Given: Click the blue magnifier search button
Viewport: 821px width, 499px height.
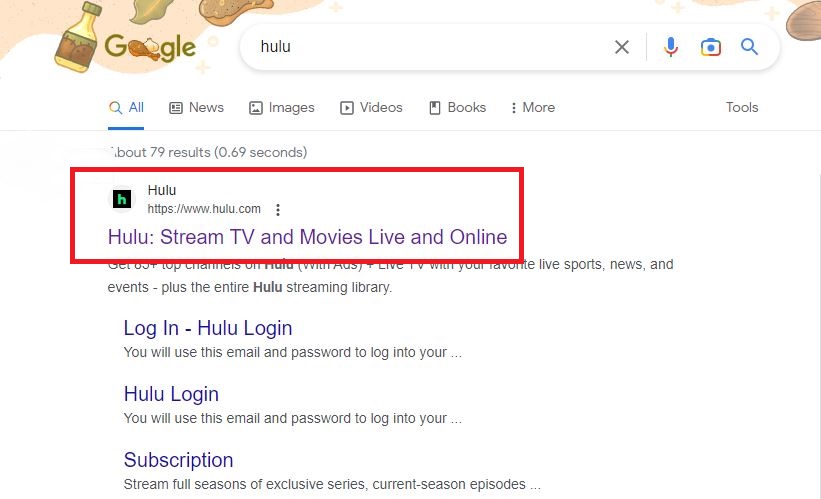Looking at the screenshot, I should tap(749, 47).
